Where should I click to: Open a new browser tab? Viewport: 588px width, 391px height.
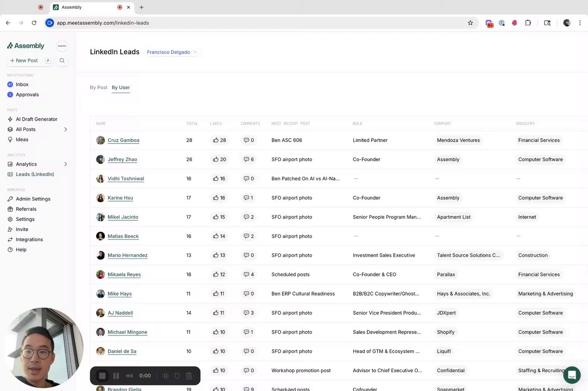[141, 7]
